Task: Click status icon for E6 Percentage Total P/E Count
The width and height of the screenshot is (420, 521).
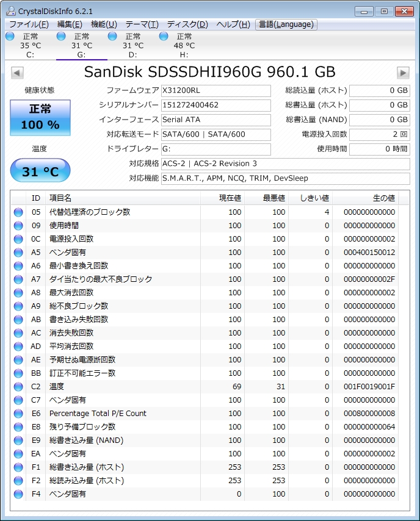Action: [x=18, y=414]
